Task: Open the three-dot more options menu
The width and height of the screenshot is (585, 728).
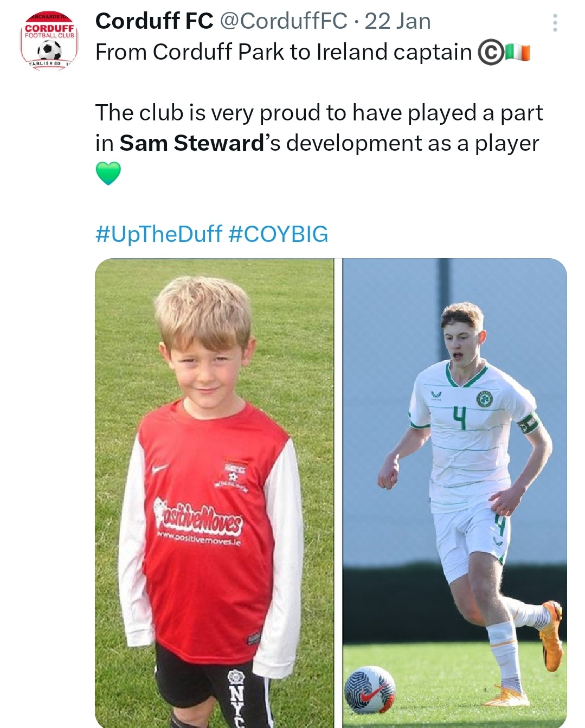Action: pyautogui.click(x=555, y=23)
